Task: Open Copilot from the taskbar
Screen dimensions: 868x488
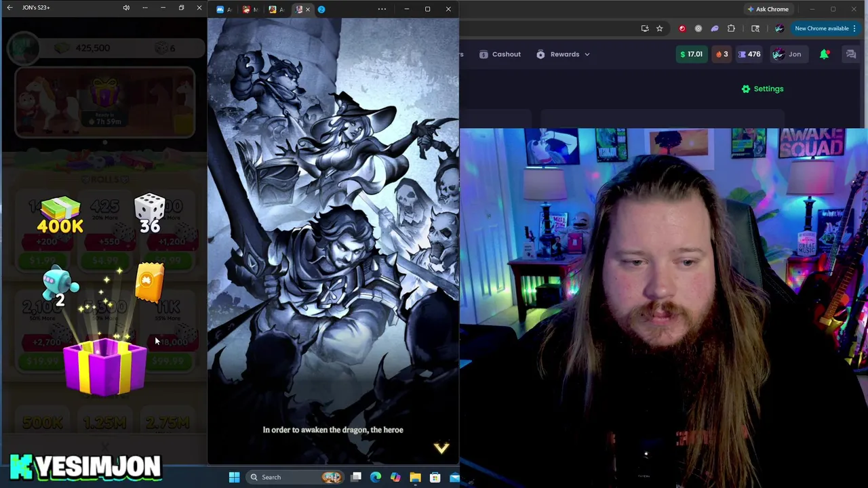Action: [x=395, y=477]
